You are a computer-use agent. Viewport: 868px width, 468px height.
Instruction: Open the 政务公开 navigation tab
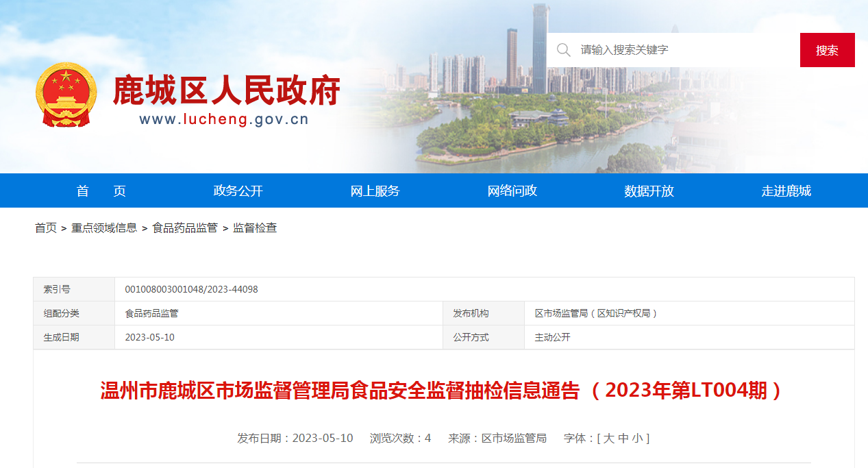click(x=238, y=191)
